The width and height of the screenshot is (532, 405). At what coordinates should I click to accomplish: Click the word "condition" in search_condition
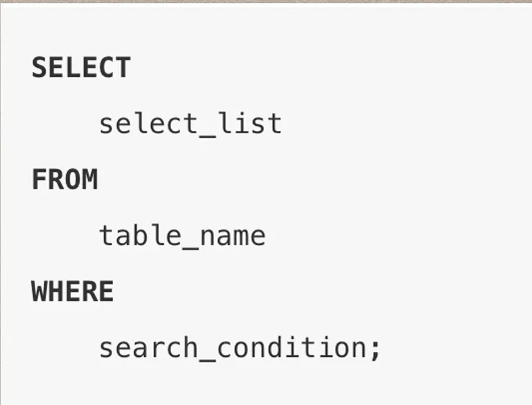click(x=291, y=348)
